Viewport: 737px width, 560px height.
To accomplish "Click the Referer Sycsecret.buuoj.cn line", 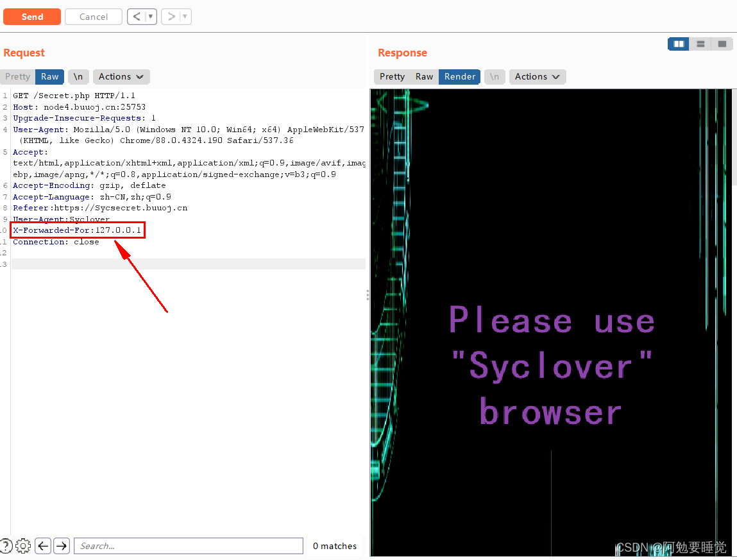I will pyautogui.click(x=100, y=208).
